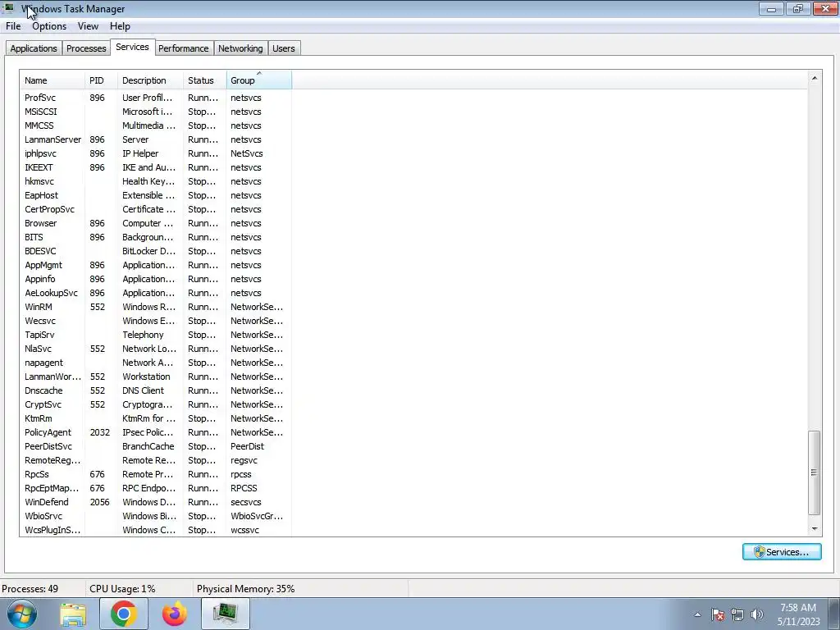840x630 pixels.
Task: Click the scrollbar down arrow
Action: tap(815, 529)
